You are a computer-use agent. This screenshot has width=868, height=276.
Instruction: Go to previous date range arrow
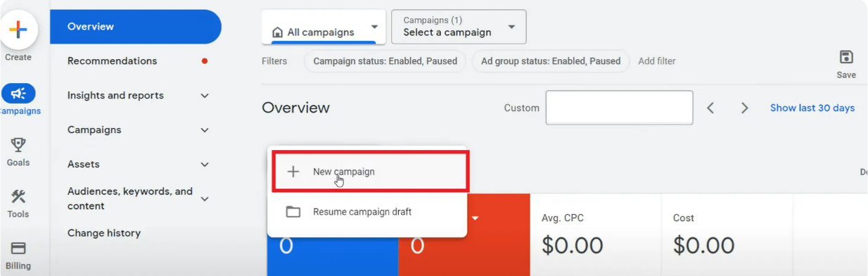710,108
